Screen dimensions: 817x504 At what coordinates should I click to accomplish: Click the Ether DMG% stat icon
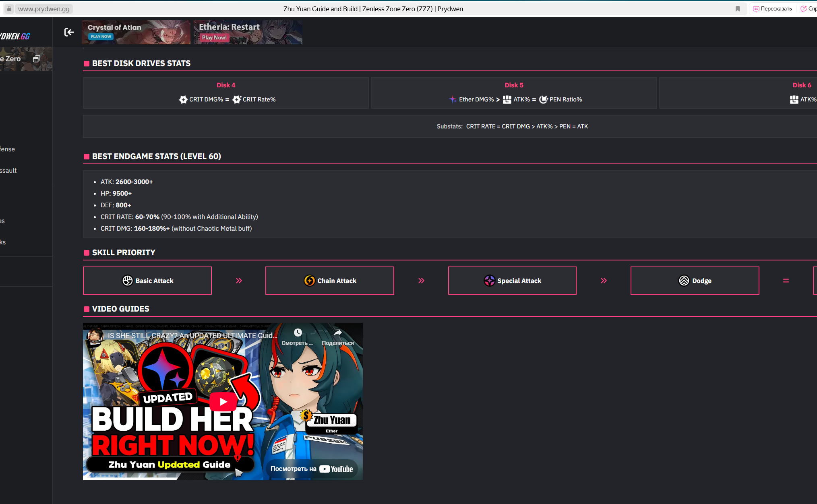[453, 99]
